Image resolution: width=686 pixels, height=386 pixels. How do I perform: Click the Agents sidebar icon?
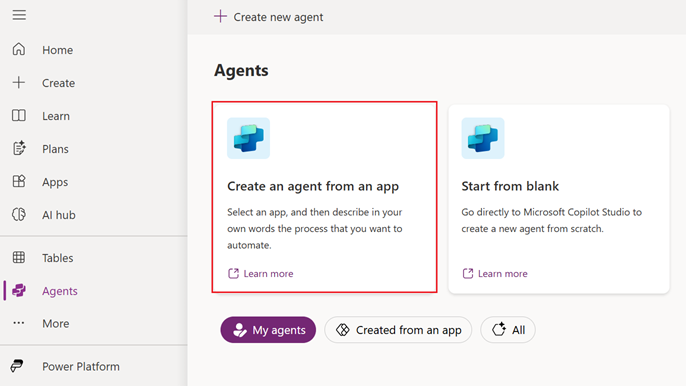(x=19, y=290)
